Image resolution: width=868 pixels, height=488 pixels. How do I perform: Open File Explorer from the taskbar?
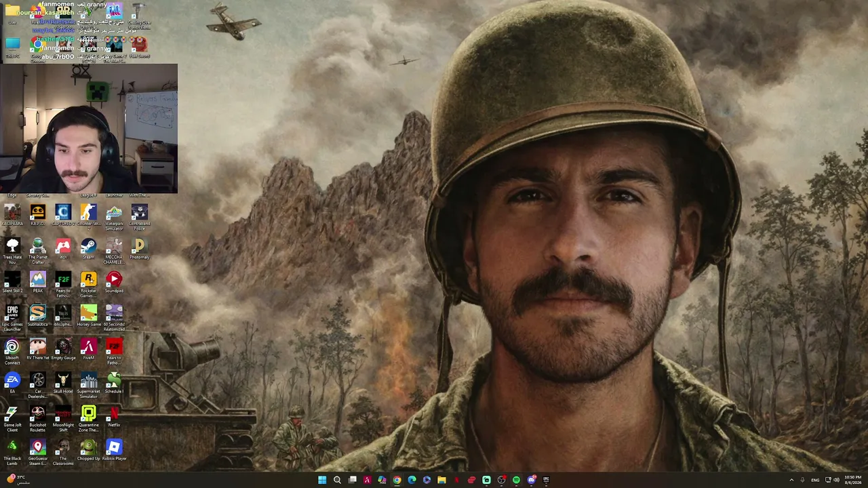pos(441,480)
